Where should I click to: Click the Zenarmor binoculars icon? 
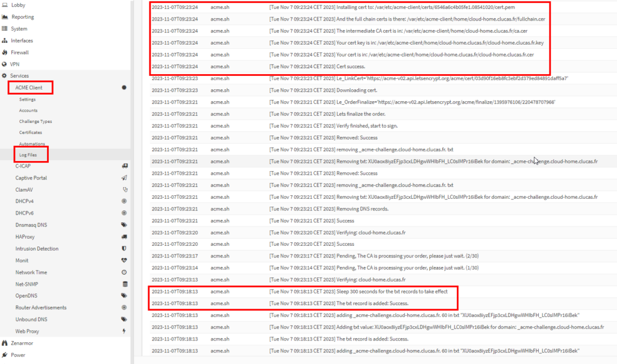pyautogui.click(x=5, y=343)
